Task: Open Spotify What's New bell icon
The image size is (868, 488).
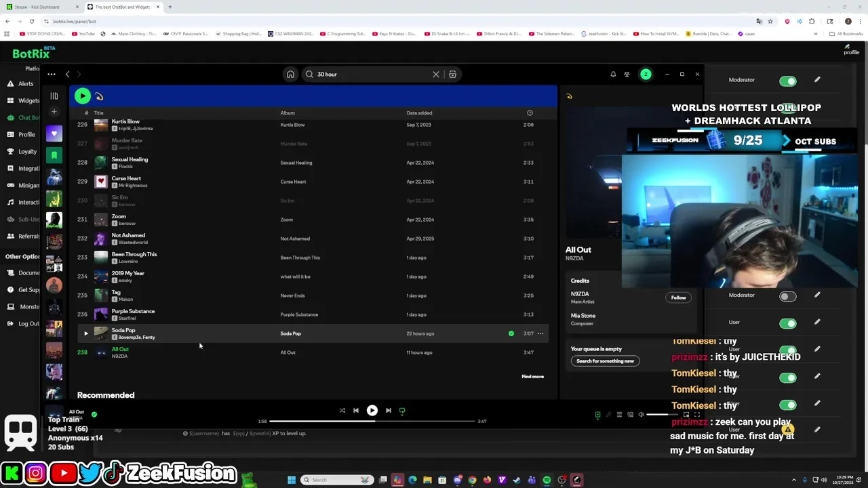Action: 613,75
